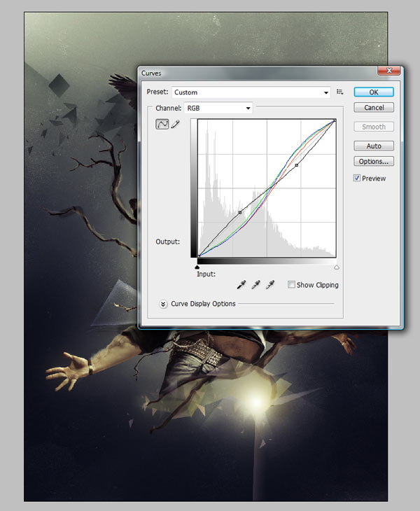This screenshot has height=511, width=420.
Task: Click the Auto button
Action: 374,146
